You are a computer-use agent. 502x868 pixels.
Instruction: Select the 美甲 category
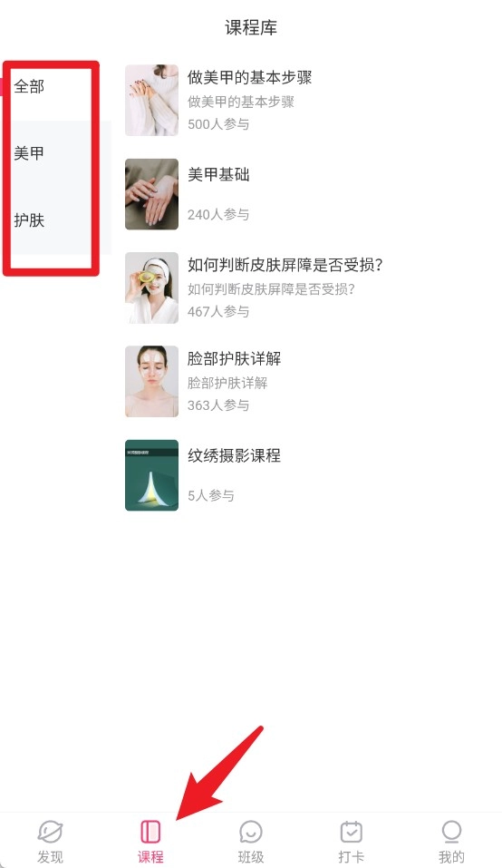point(29,153)
